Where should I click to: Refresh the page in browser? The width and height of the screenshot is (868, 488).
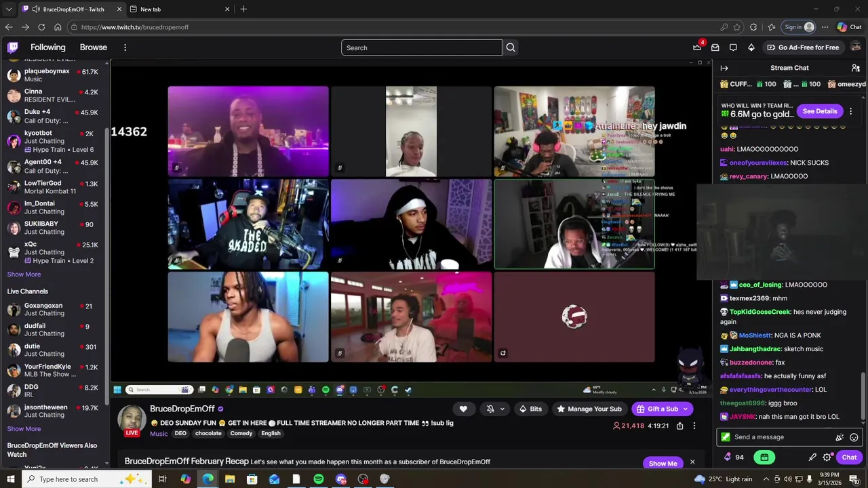click(41, 27)
